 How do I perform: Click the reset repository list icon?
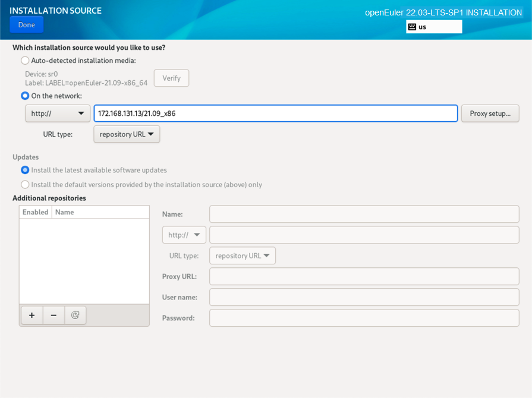[x=75, y=315]
